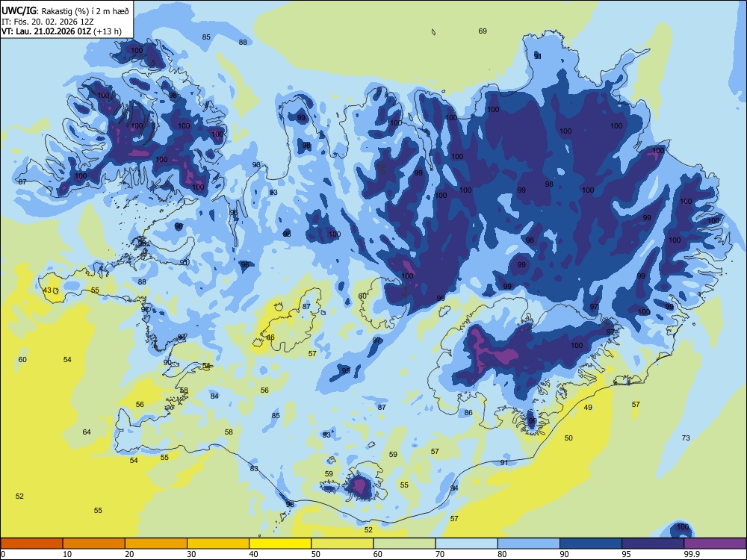
Task: Click the legend label '10'
Action: (x=67, y=554)
